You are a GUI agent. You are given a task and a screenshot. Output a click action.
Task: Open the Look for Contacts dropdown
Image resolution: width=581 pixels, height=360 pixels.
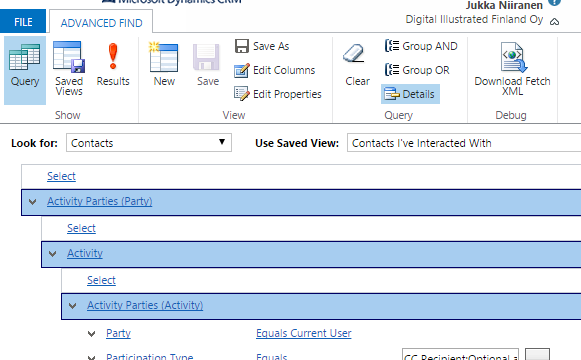pyautogui.click(x=149, y=143)
